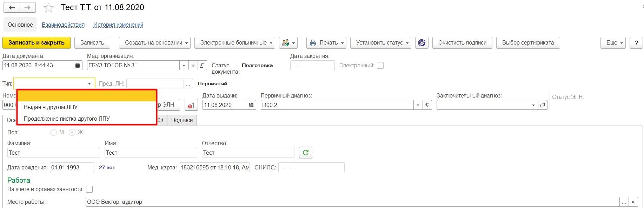Click the Фамилия input field
Screen dimensions: 644x208
(x=53, y=153)
